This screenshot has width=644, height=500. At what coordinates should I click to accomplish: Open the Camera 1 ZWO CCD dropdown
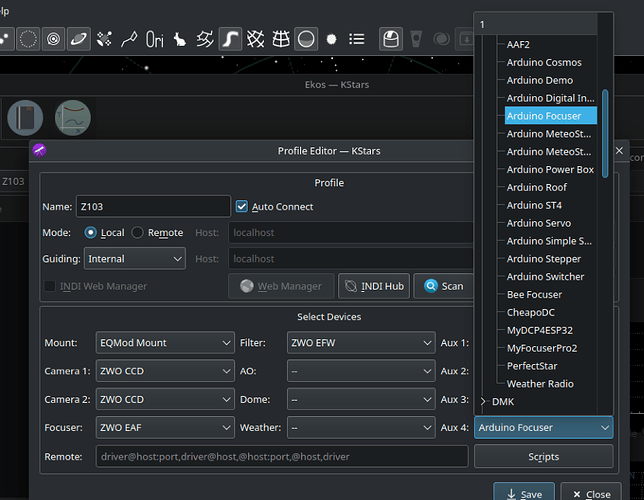pyautogui.click(x=165, y=371)
